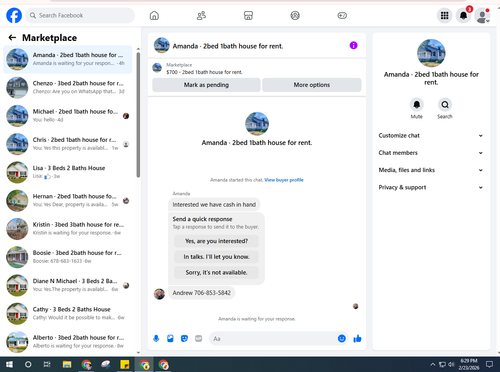Record a voice clip microphone icon

point(156,339)
